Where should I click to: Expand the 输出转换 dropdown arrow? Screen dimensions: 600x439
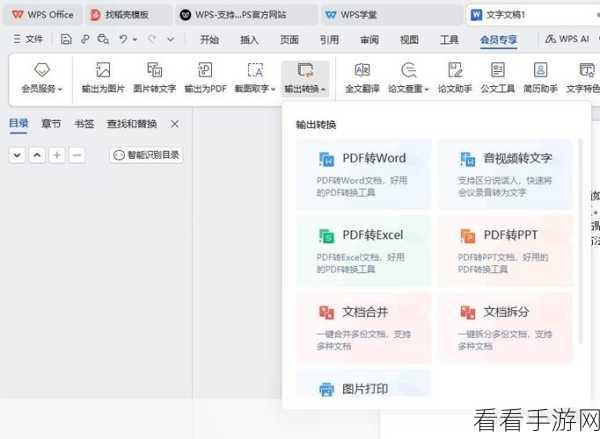pos(323,89)
